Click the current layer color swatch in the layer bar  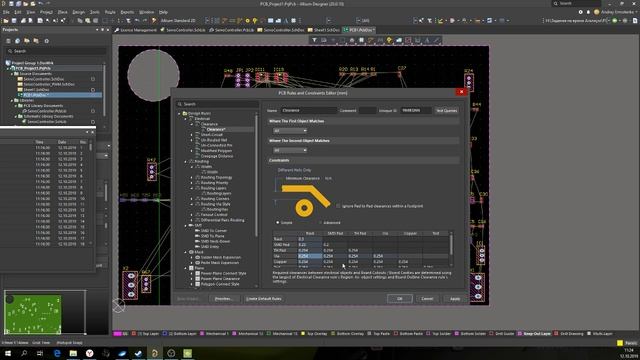(118, 333)
